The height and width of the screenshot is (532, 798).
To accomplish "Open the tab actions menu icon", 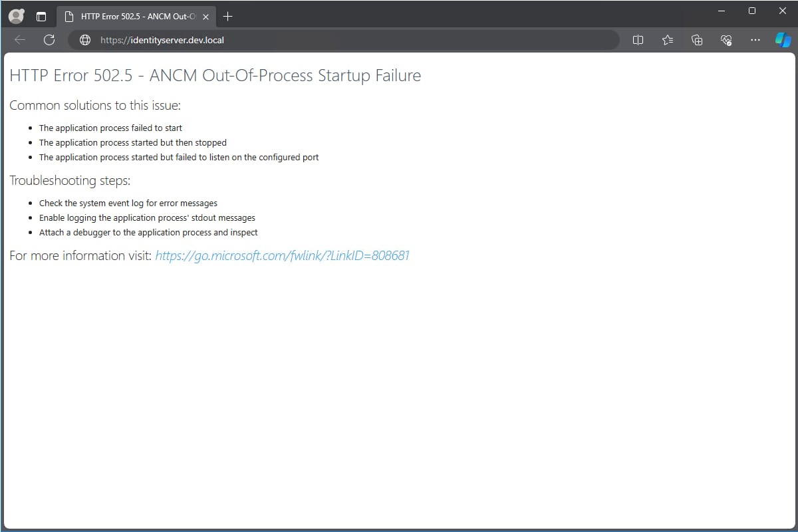I will point(41,16).
